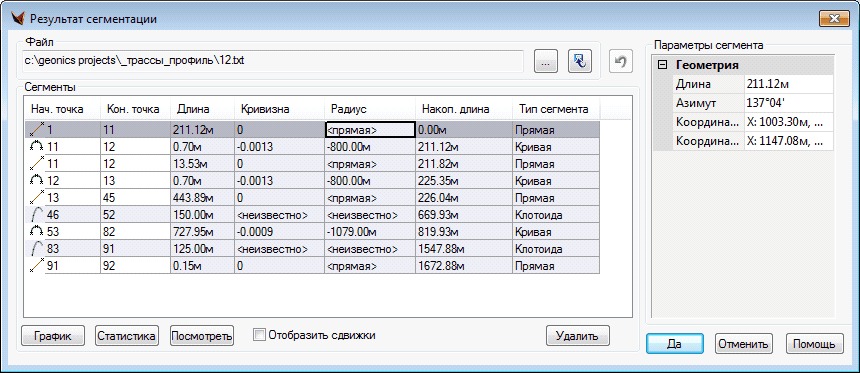The image size is (860, 373).
Task: Click the undo arrow icon button
Action: tap(621, 61)
